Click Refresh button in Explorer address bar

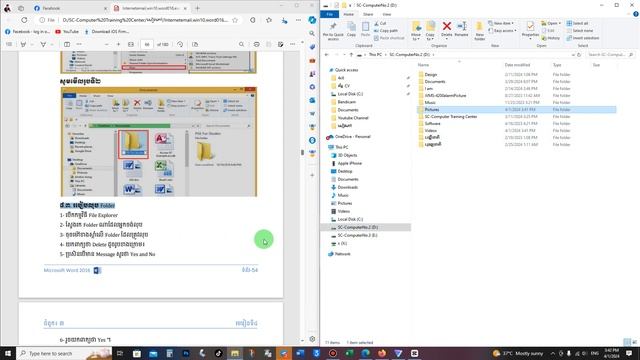click(x=579, y=55)
